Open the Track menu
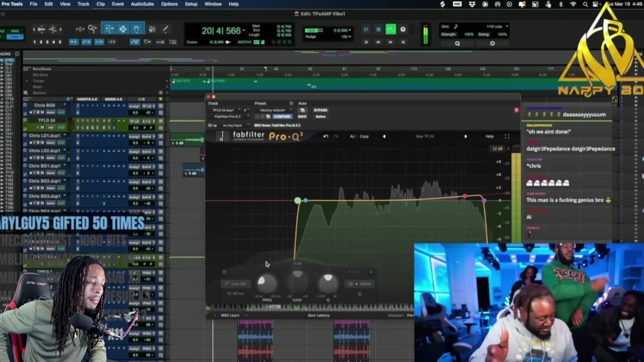This screenshot has width=644, height=362. pyautogui.click(x=84, y=4)
